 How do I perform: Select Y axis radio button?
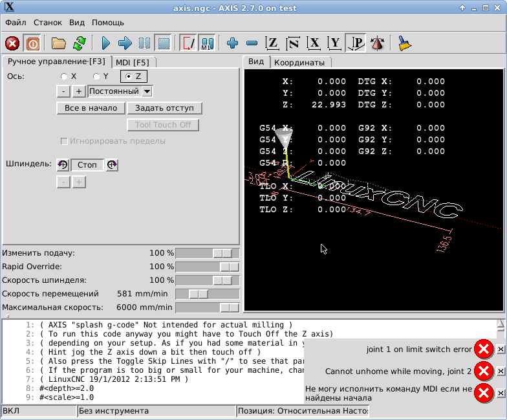click(96, 76)
